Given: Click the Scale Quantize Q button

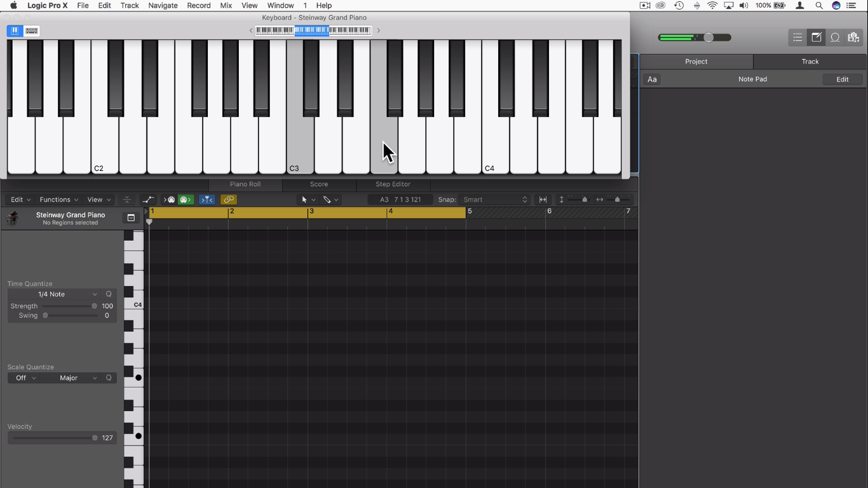Looking at the screenshot, I should click(109, 378).
